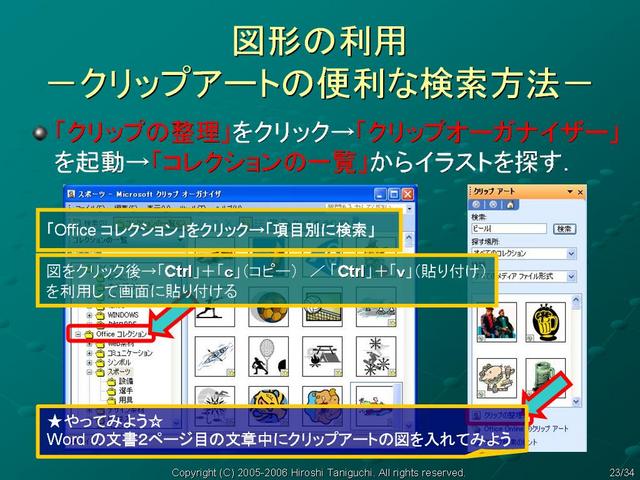Click the 検索 search text field

(509, 229)
